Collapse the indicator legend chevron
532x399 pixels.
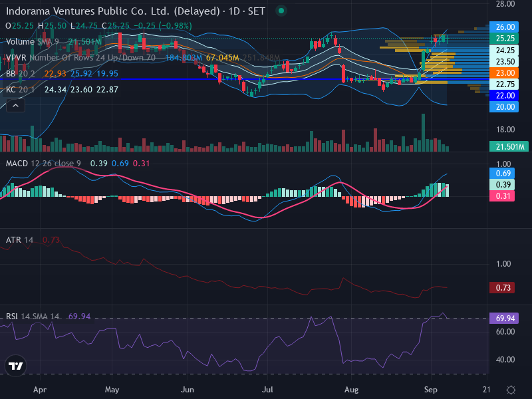click(x=15, y=106)
